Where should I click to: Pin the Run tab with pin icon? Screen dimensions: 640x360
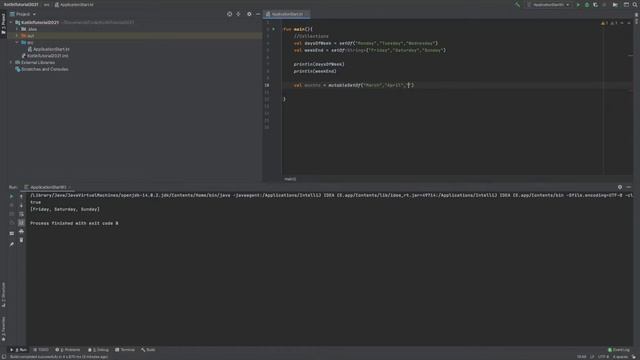pyautogui.click(x=11, y=244)
